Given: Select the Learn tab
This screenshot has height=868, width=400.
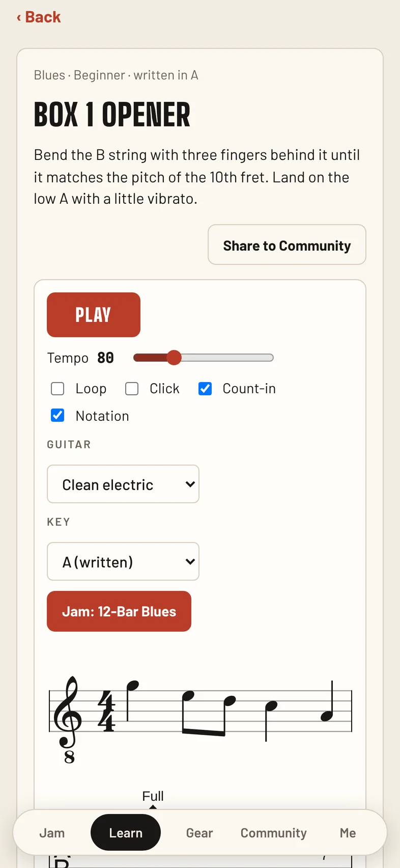Looking at the screenshot, I should pos(126,833).
